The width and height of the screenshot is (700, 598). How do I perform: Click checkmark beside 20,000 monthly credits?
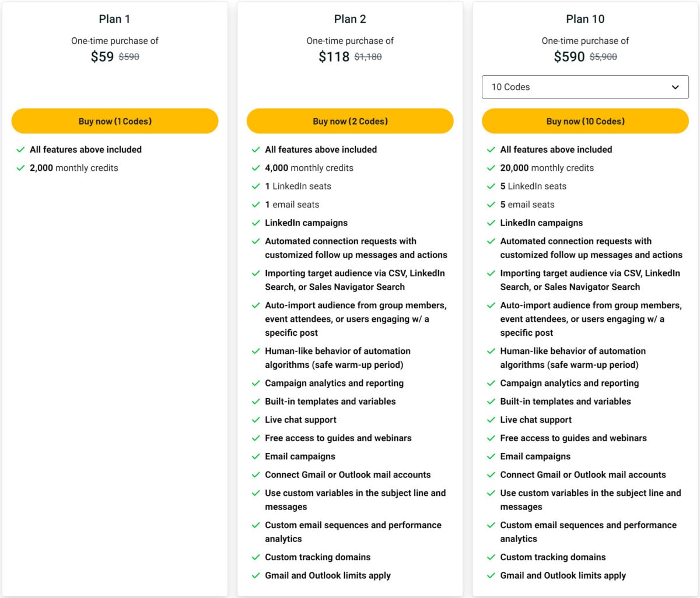[491, 168]
